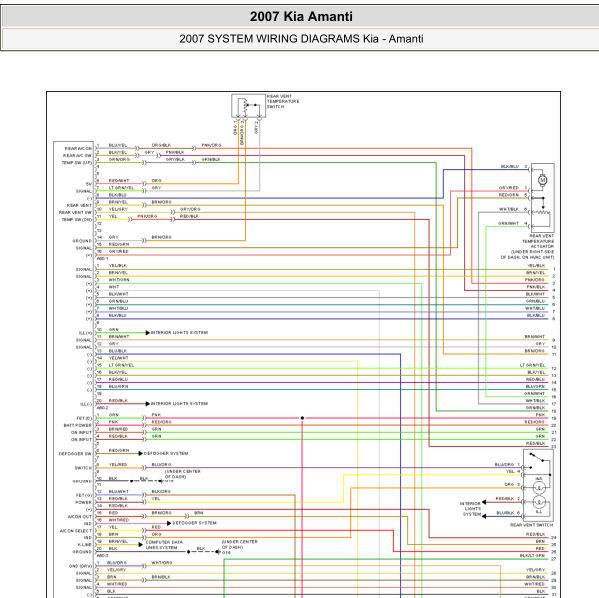Viewport: 599px width, 598px height.
Task: Click the '2007 Kia Amanti' page title
Action: click(x=301, y=16)
